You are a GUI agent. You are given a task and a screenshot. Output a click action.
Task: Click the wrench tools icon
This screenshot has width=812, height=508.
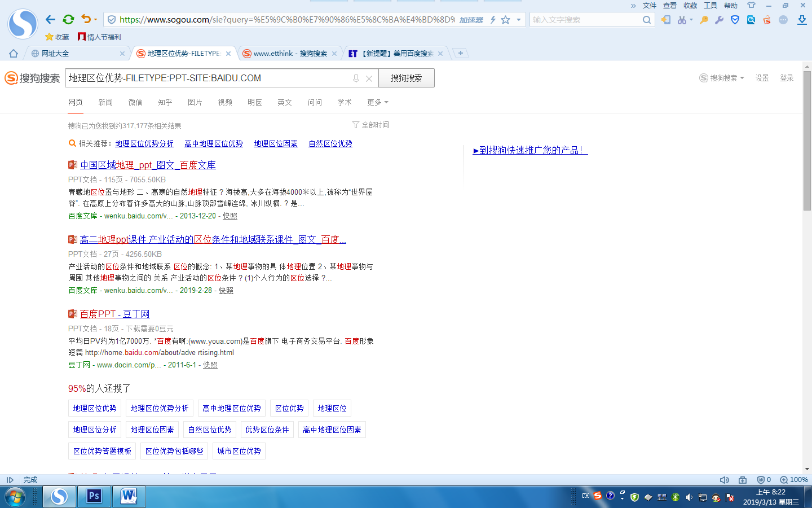point(719,20)
